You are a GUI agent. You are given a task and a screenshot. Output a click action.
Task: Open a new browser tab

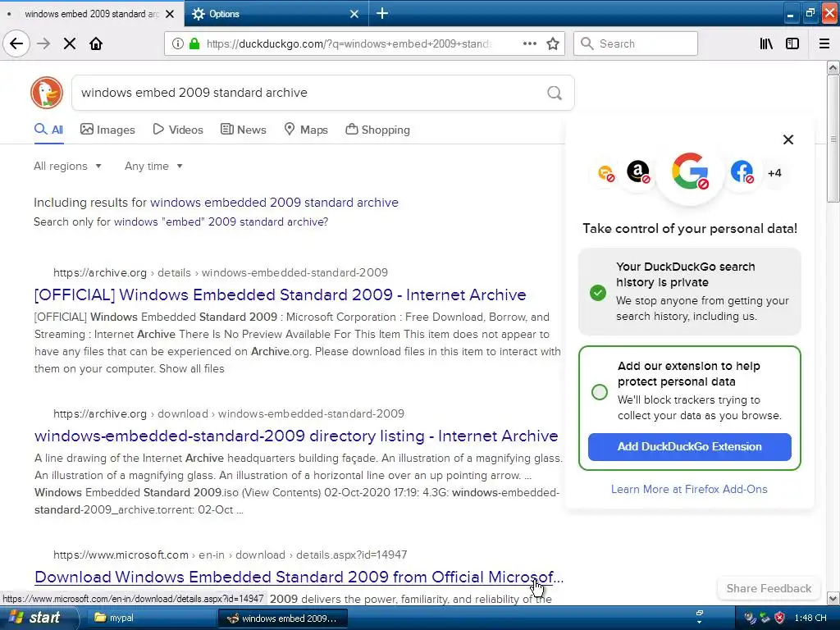[x=382, y=13]
